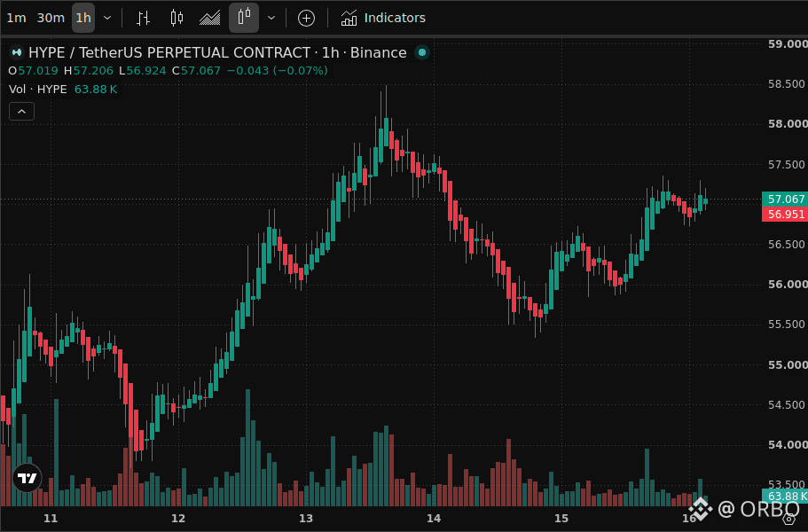Click date 11 on the time axis
The width and height of the screenshot is (808, 532).
[51, 518]
